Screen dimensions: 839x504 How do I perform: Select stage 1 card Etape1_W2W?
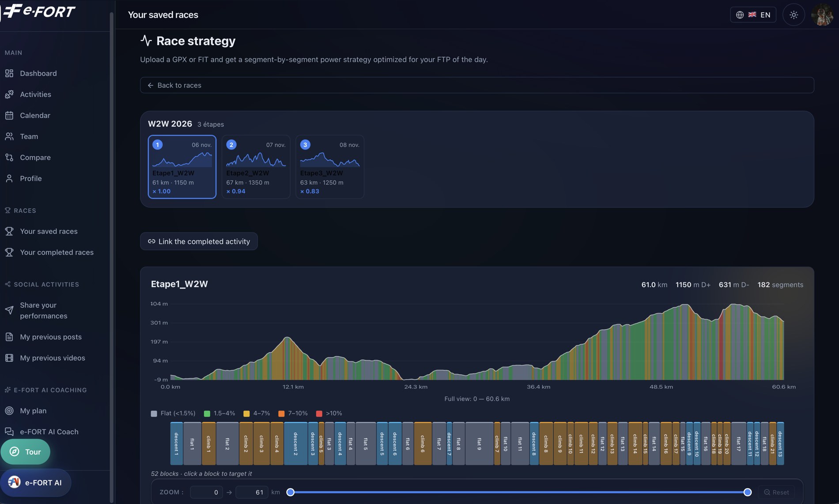coord(182,167)
